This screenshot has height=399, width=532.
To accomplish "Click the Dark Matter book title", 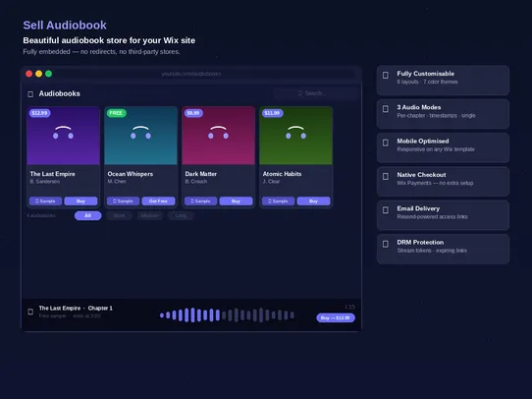I will tap(201, 174).
